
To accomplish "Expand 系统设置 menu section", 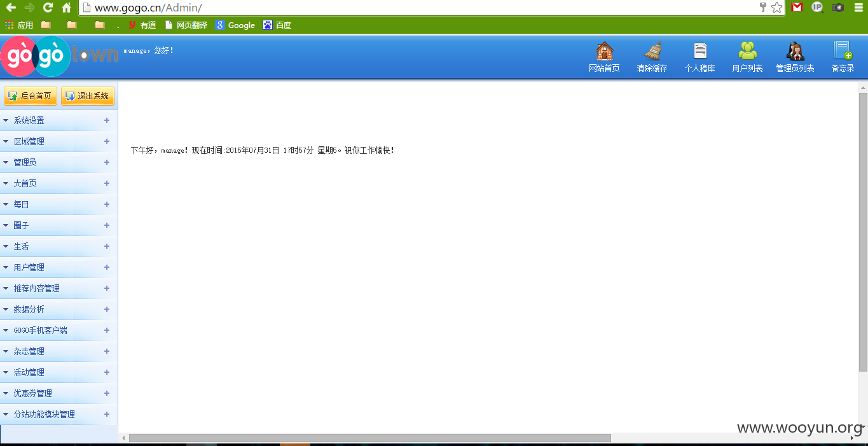I will tap(59, 120).
